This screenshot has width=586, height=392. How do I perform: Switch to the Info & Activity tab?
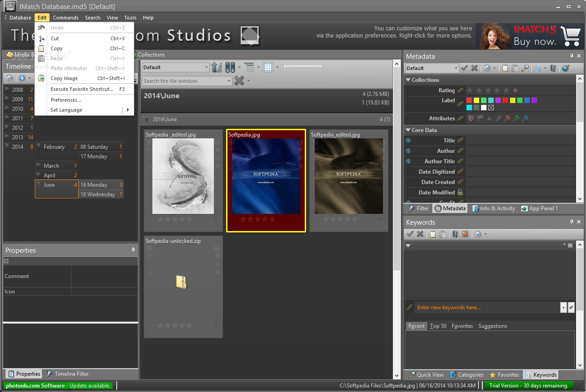493,208
